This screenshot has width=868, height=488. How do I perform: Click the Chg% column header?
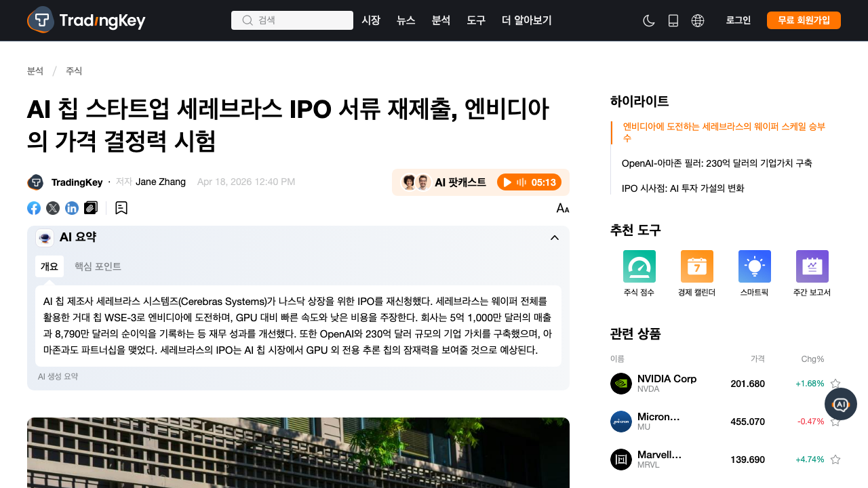(812, 359)
